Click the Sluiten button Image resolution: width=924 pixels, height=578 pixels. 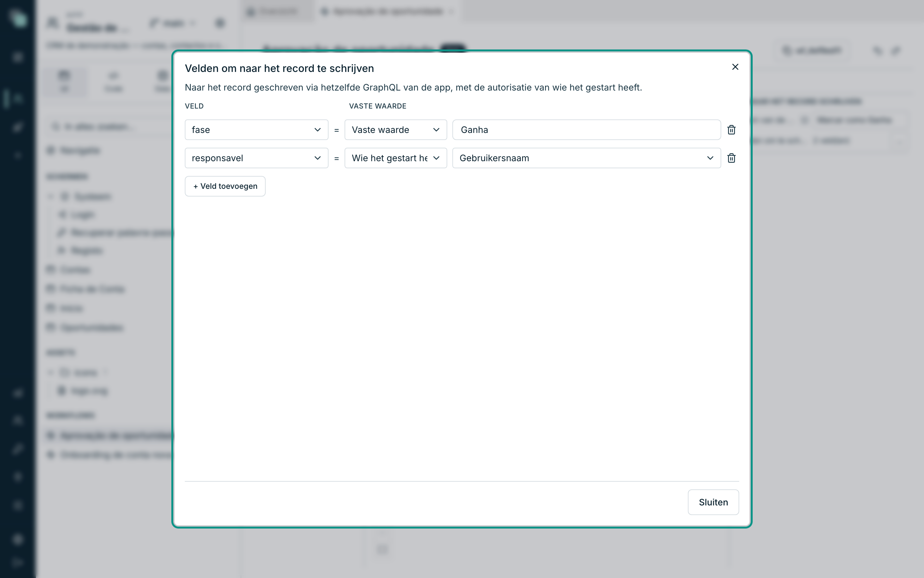tap(713, 502)
